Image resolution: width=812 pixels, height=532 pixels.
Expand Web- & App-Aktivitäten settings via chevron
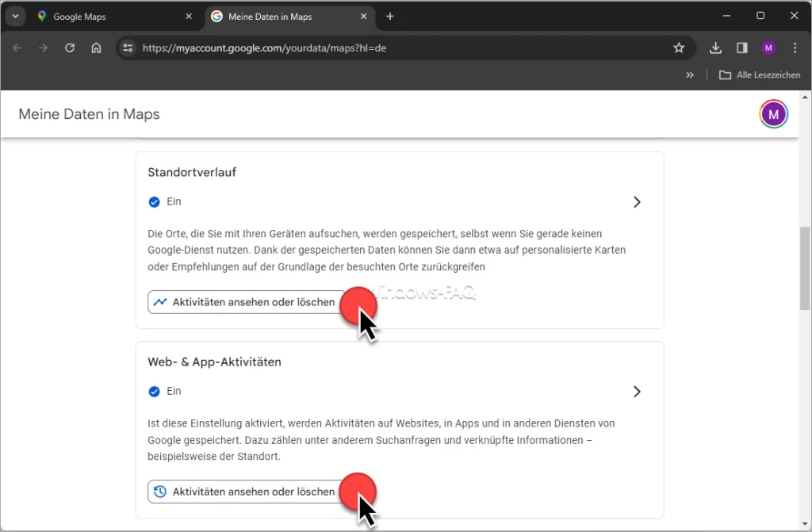click(x=637, y=392)
